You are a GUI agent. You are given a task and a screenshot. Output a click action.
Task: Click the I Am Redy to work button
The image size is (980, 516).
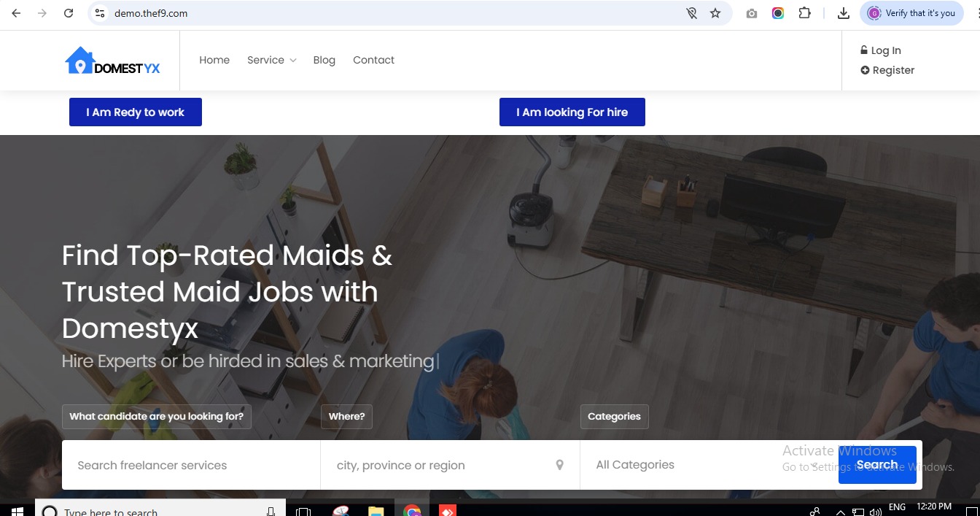coord(136,112)
